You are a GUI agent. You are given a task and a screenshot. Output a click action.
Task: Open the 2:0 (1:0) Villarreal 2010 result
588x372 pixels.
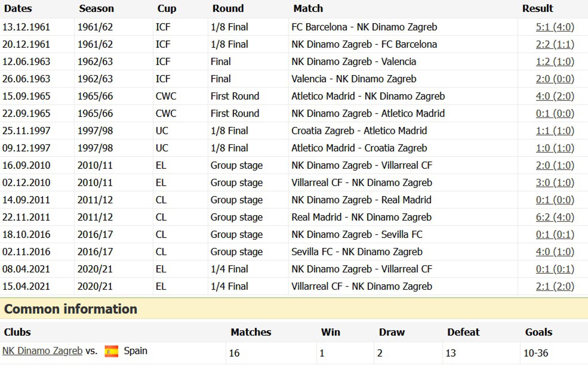click(555, 165)
